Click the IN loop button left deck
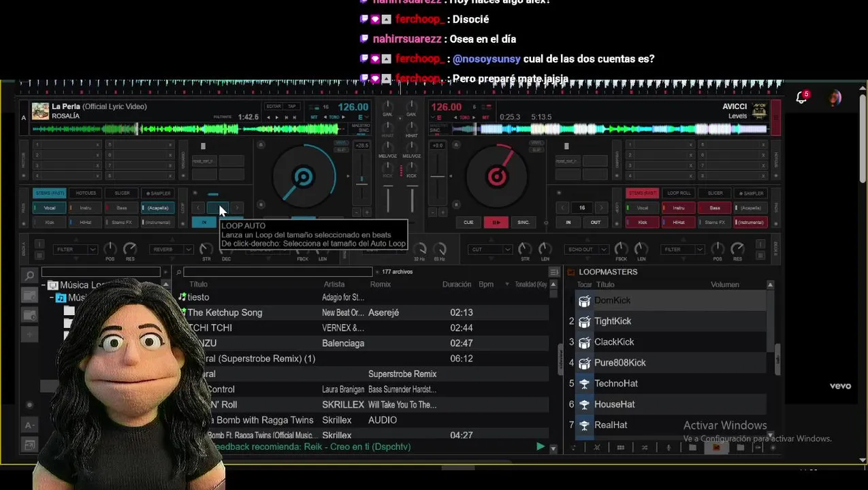Viewport: 868px width, 490px height. click(x=204, y=223)
